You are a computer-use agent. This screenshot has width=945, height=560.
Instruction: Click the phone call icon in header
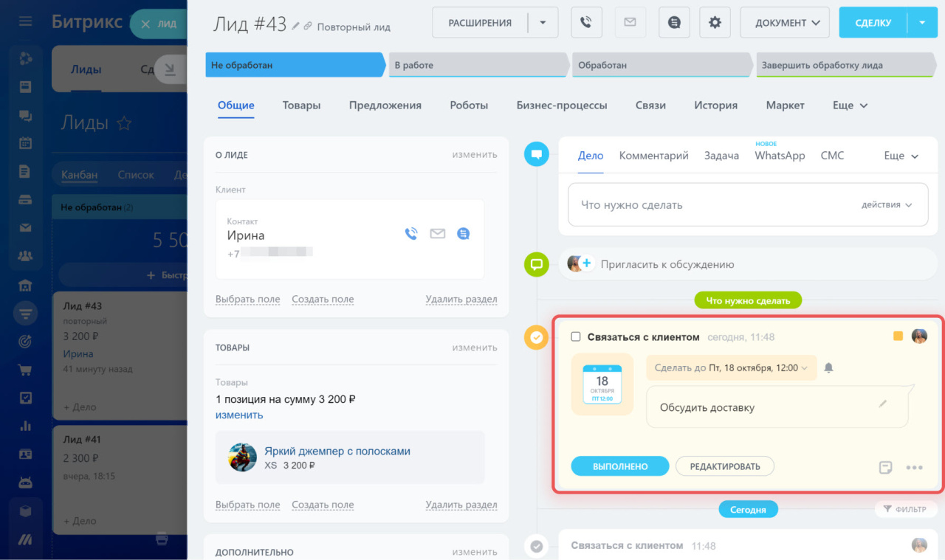(x=586, y=23)
